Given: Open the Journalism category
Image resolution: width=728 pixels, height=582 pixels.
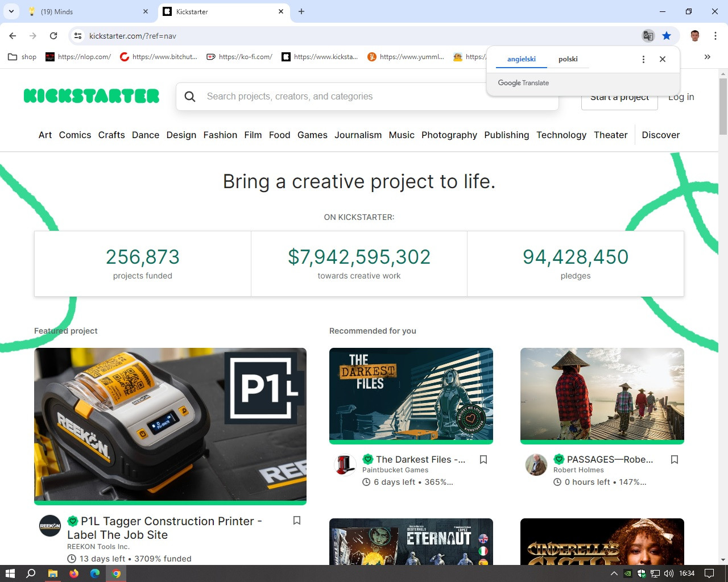Looking at the screenshot, I should point(358,135).
